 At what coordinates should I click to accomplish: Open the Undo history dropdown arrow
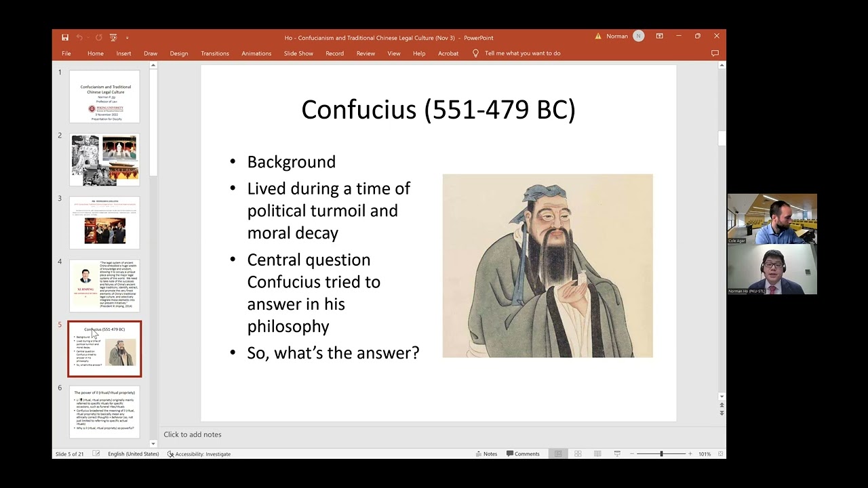[88, 37]
